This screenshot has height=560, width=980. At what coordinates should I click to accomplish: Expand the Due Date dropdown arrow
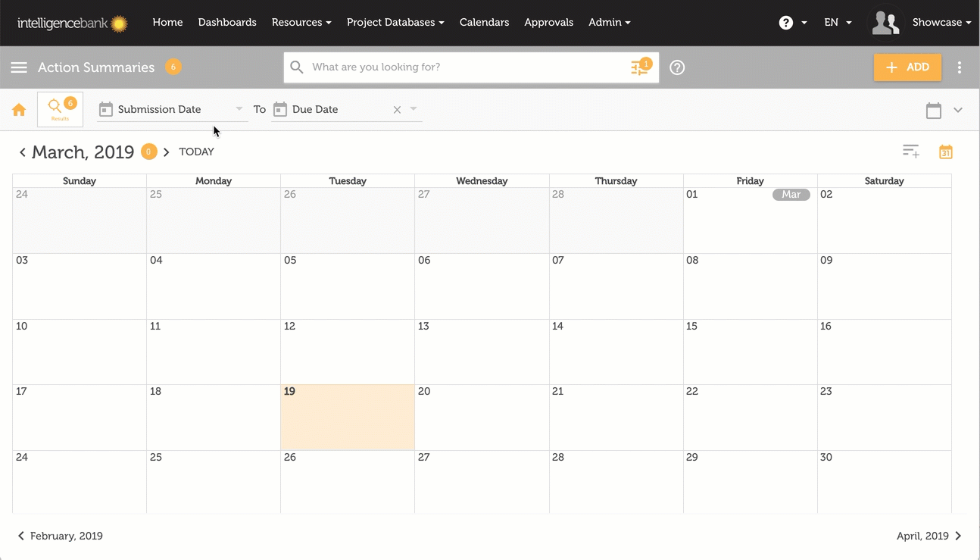click(x=414, y=109)
